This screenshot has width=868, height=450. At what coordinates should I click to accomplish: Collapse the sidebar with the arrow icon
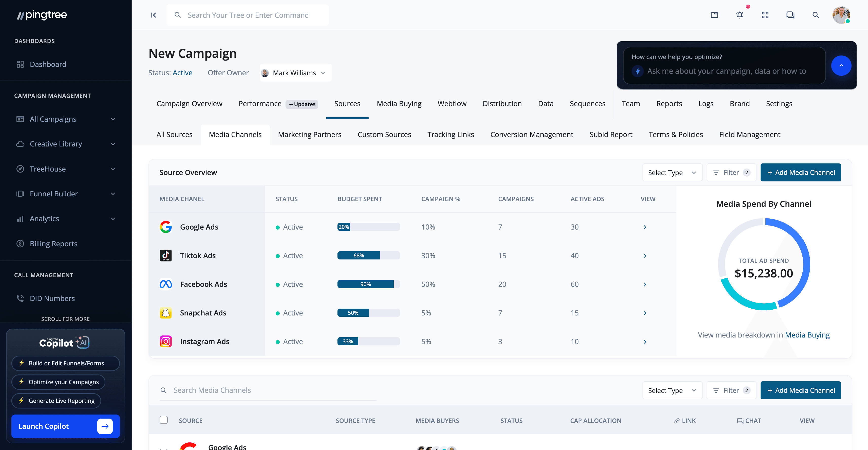click(x=153, y=15)
